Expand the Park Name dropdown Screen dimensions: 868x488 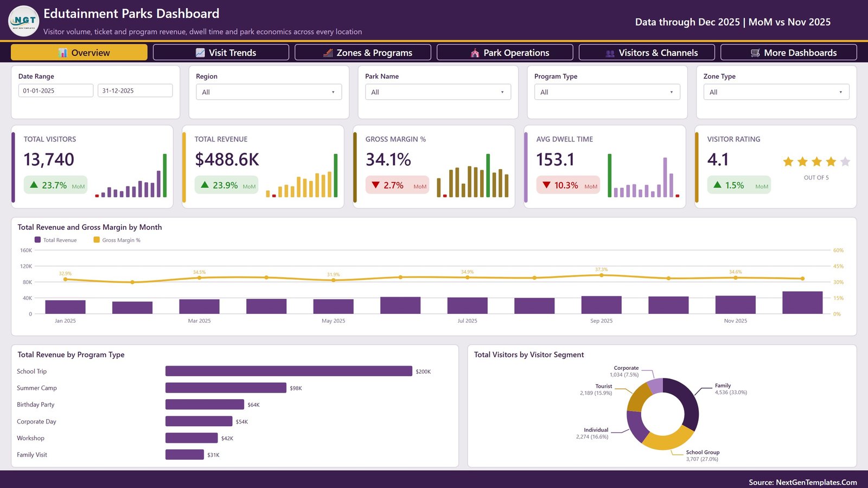(x=438, y=92)
